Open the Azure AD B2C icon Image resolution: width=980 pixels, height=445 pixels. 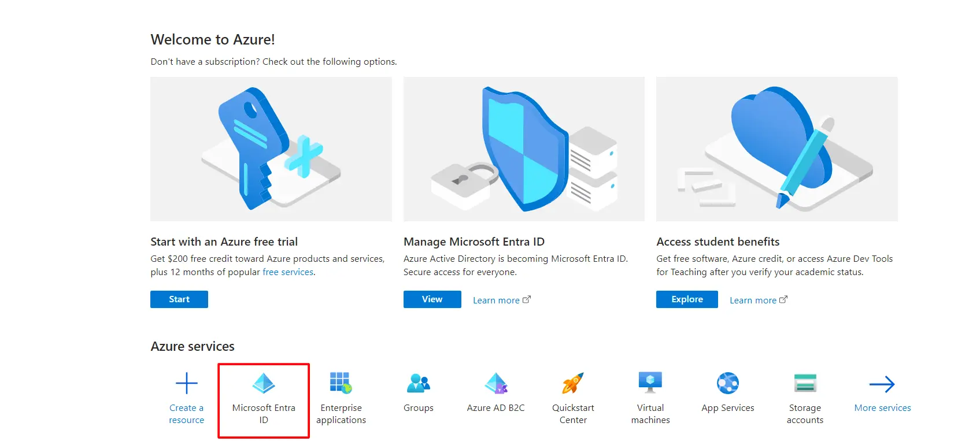(x=496, y=383)
